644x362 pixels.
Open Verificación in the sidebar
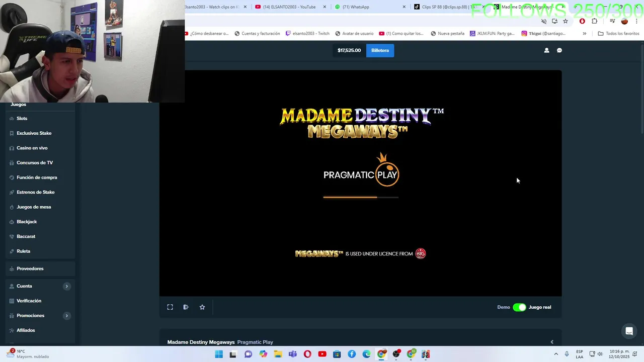[x=40, y=301]
